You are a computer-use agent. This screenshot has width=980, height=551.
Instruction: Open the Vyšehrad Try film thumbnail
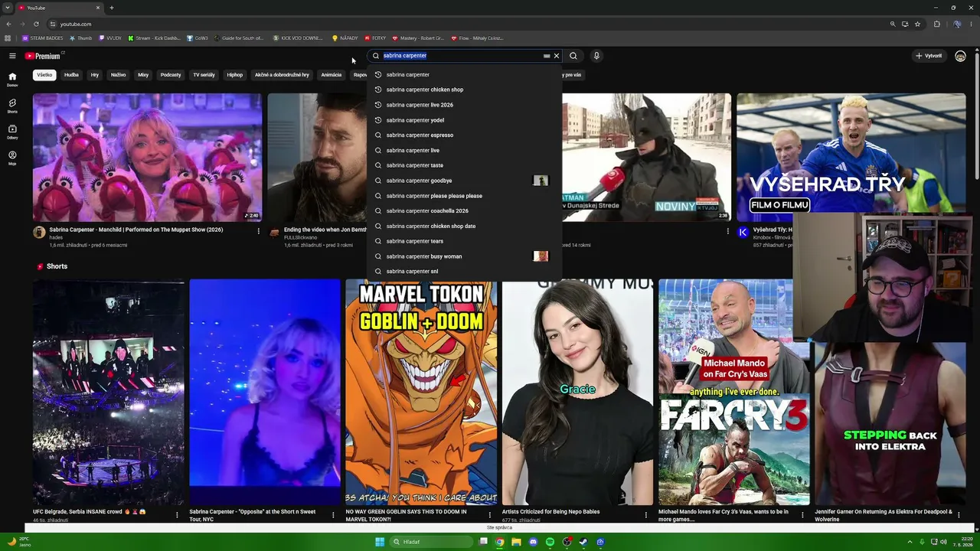pos(851,157)
